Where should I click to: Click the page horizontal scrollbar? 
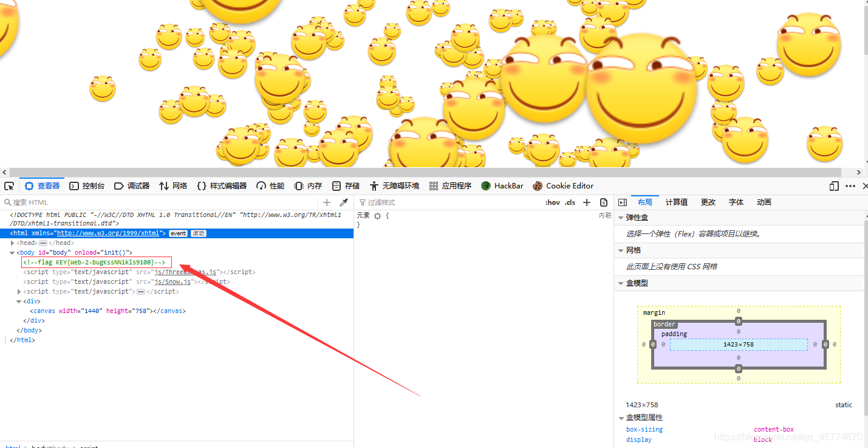click(x=425, y=173)
